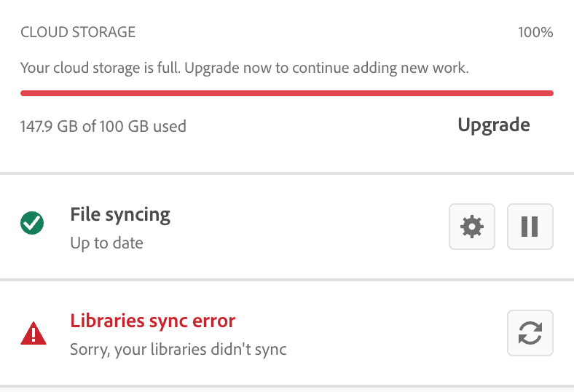
Task: Click the Upgrade button
Action: tap(493, 125)
